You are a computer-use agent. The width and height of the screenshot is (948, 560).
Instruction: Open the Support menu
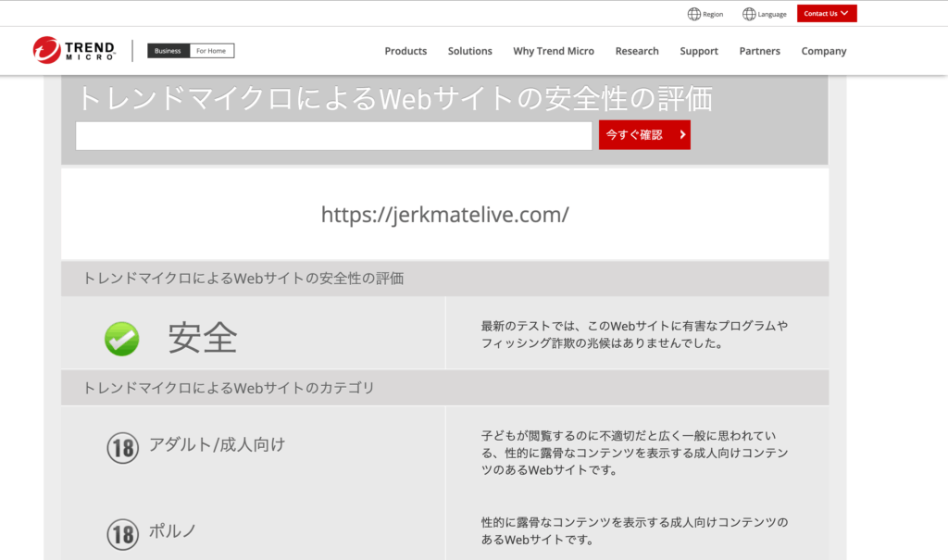[x=699, y=51]
